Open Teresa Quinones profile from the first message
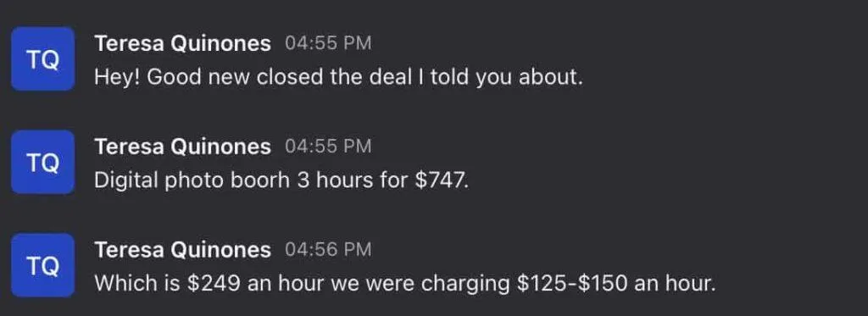 (183, 43)
